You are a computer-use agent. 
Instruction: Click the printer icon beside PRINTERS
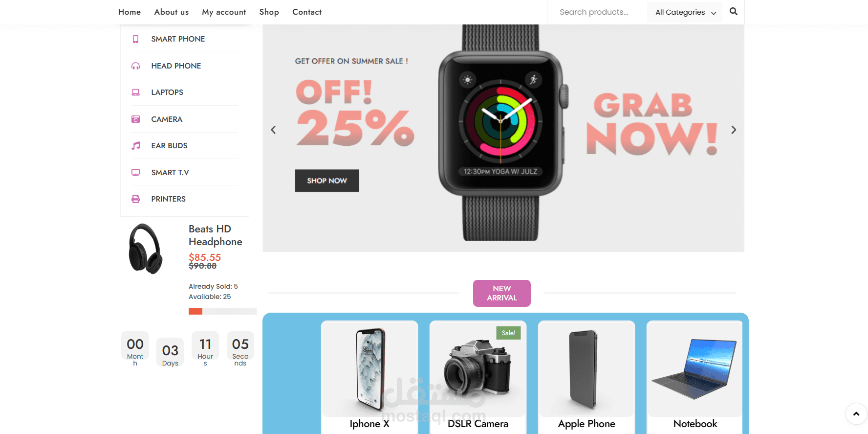point(136,199)
